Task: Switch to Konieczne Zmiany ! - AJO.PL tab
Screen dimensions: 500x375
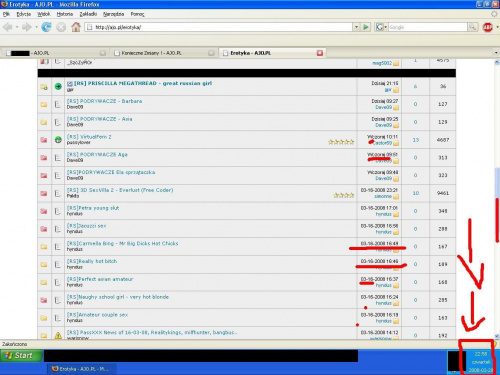Action: tap(164, 53)
